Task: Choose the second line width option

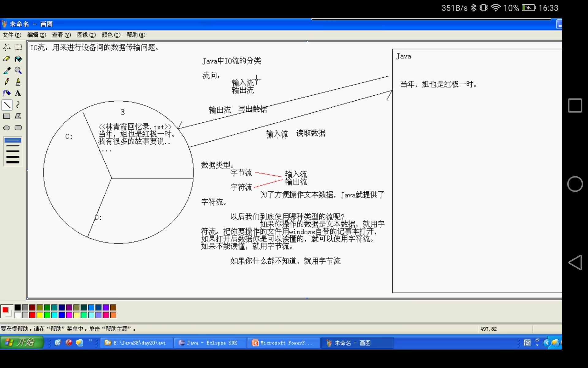Action: pyautogui.click(x=13, y=146)
